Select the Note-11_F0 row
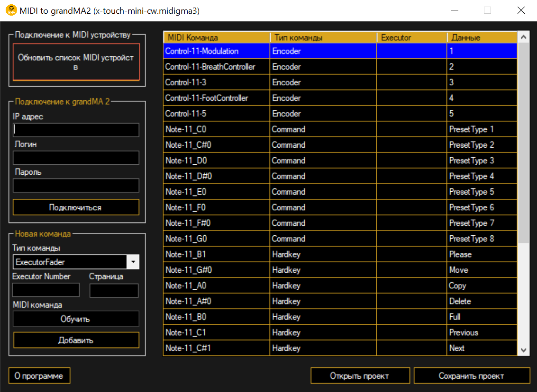Viewport: 537px width, 392px height. point(340,207)
